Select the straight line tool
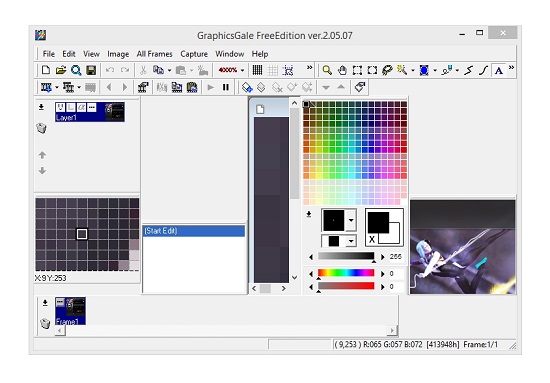This screenshot has width=550, height=383. 469,70
